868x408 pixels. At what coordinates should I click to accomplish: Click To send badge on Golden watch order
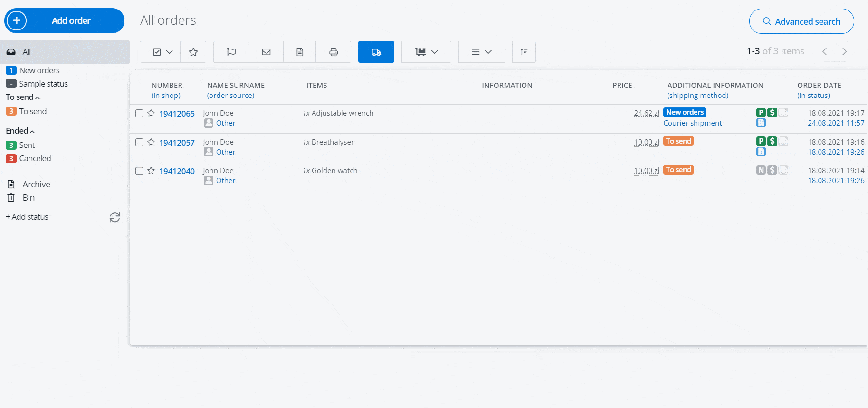click(678, 170)
